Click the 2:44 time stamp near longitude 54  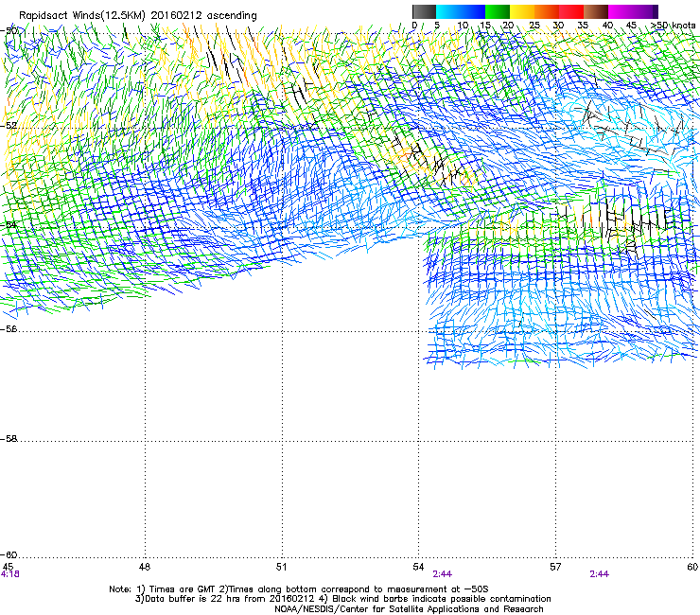point(443,574)
